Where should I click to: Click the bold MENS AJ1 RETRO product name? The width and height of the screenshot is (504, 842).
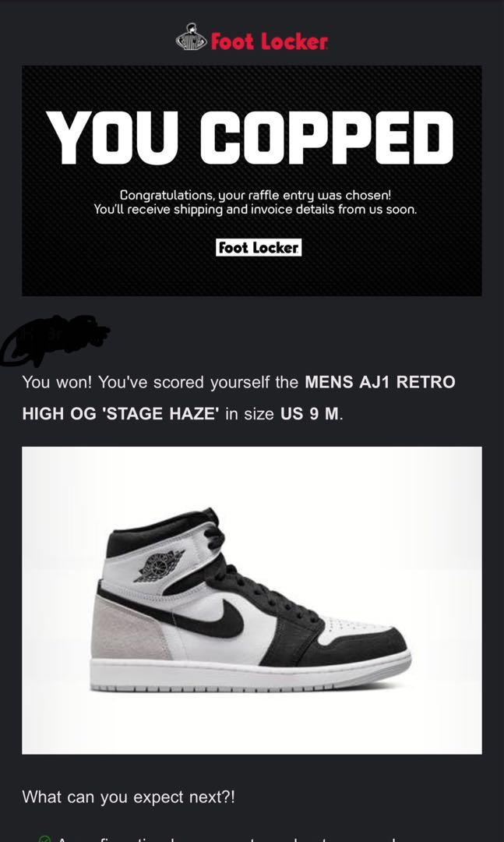click(380, 382)
